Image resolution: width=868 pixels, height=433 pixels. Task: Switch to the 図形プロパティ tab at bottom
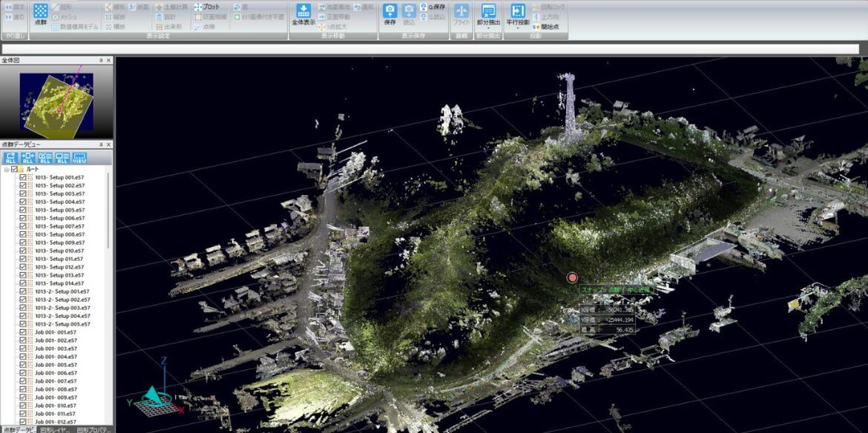[x=93, y=429]
